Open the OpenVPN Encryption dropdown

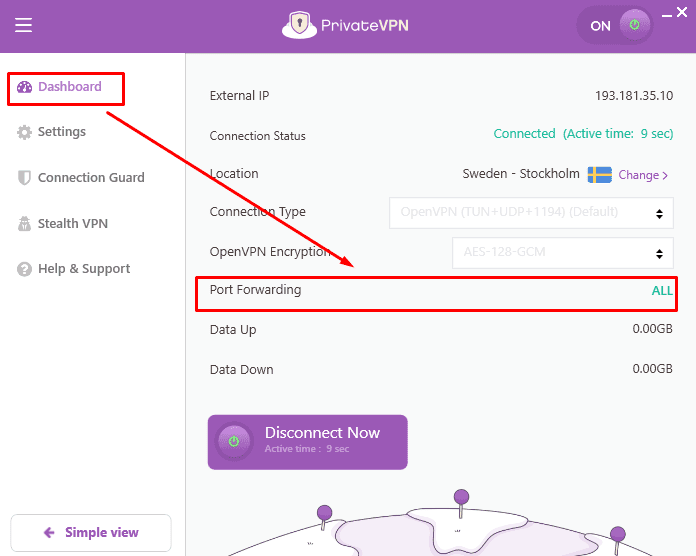pyautogui.click(x=562, y=253)
